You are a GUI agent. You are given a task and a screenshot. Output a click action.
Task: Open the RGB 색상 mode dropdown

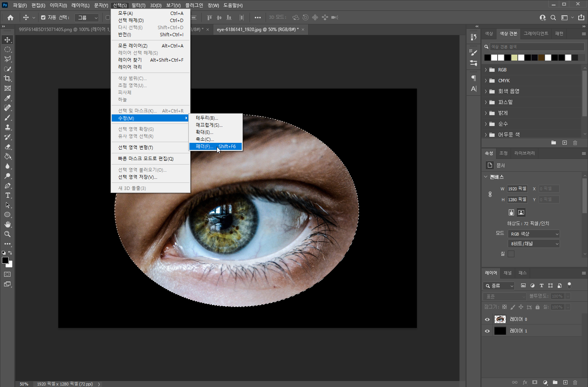point(533,234)
